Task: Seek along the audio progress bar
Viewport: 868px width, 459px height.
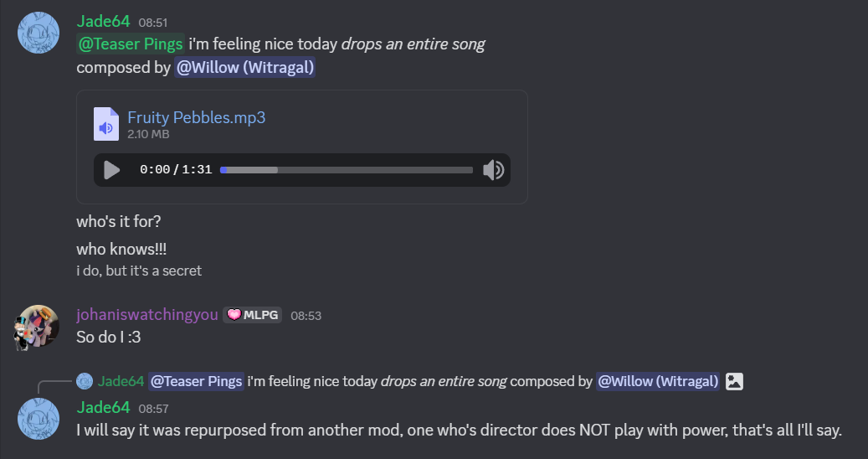Action: (347, 170)
